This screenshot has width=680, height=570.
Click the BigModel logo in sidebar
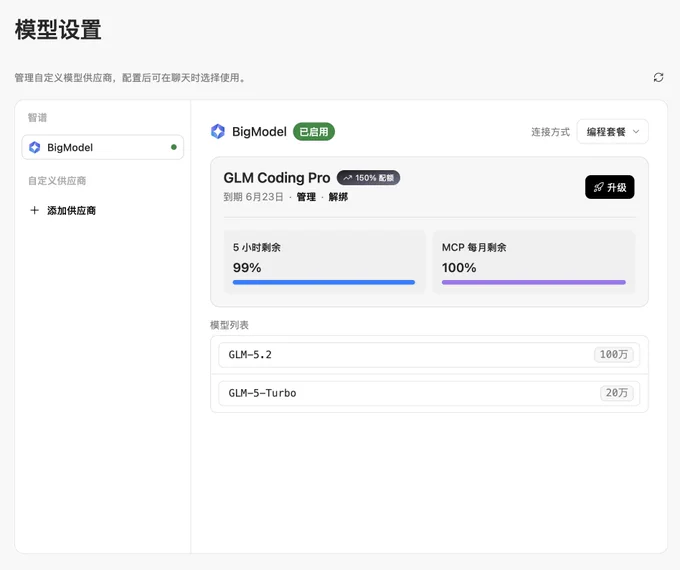click(35, 147)
